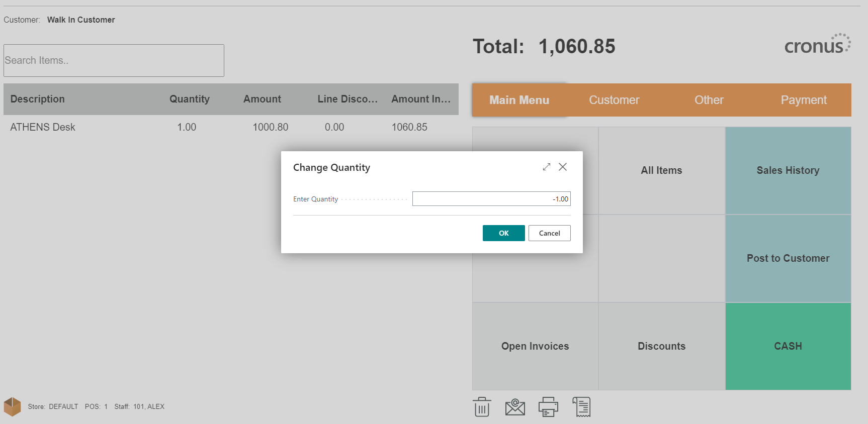The image size is (868, 424).
Task: Select the ATHENS Desk line item
Action: (43, 127)
